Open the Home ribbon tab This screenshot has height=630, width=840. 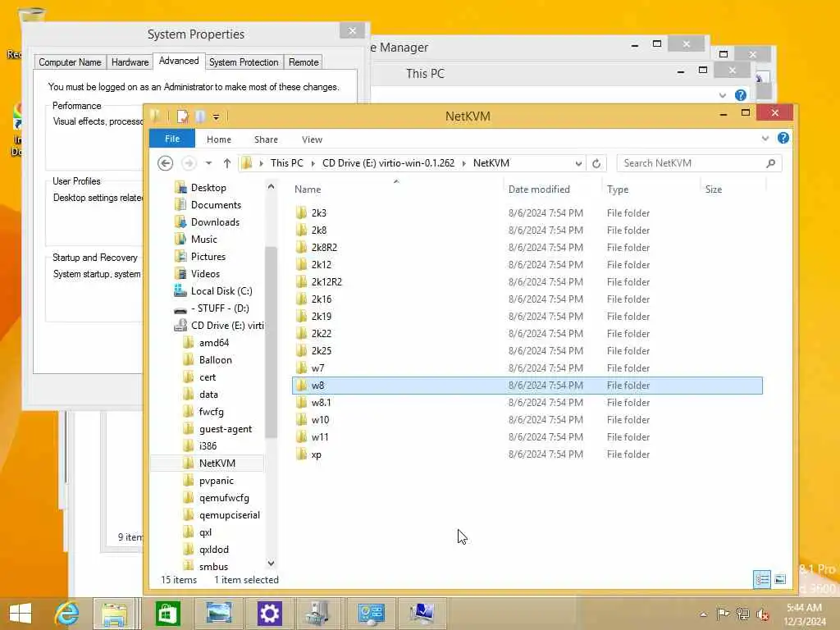219,139
